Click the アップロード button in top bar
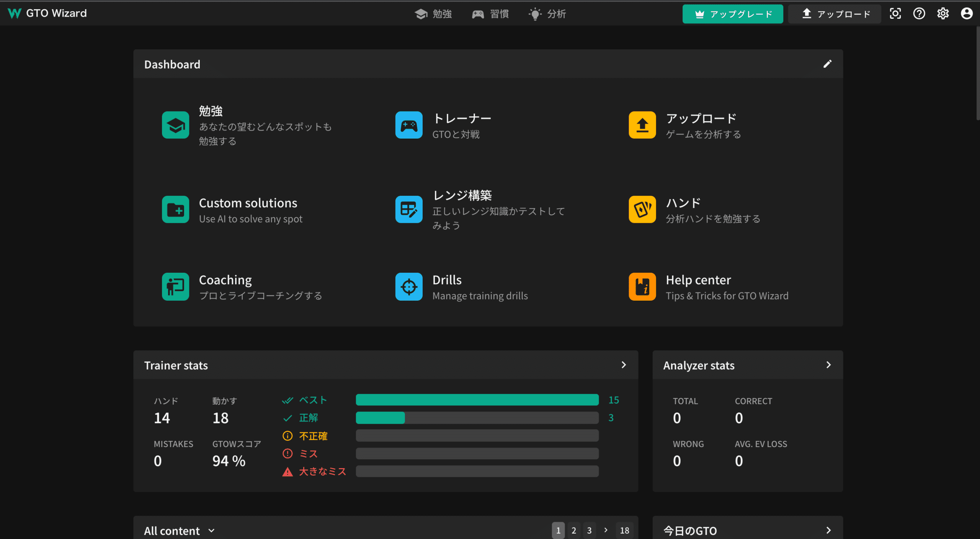The height and width of the screenshot is (539, 980). pyautogui.click(x=835, y=14)
